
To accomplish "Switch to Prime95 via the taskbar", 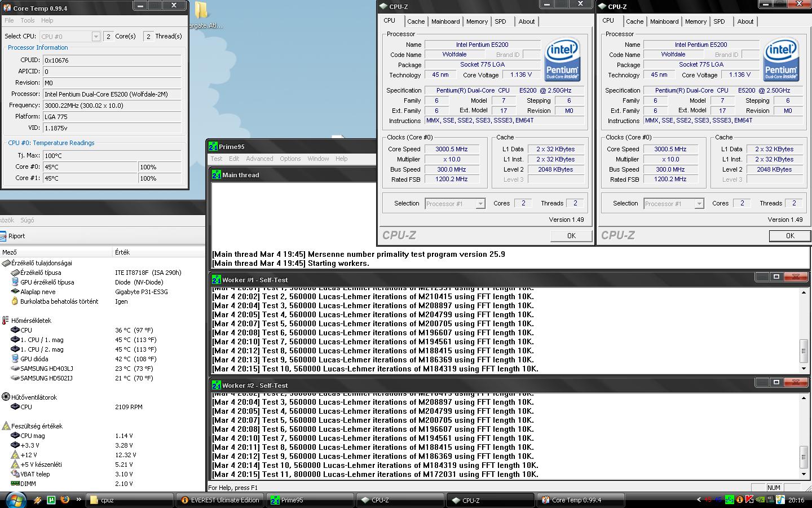I will pyautogui.click(x=310, y=500).
